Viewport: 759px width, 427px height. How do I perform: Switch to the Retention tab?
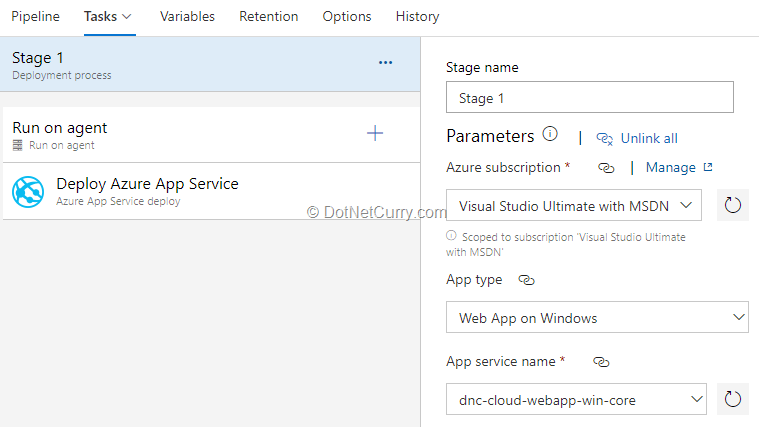[x=269, y=16]
